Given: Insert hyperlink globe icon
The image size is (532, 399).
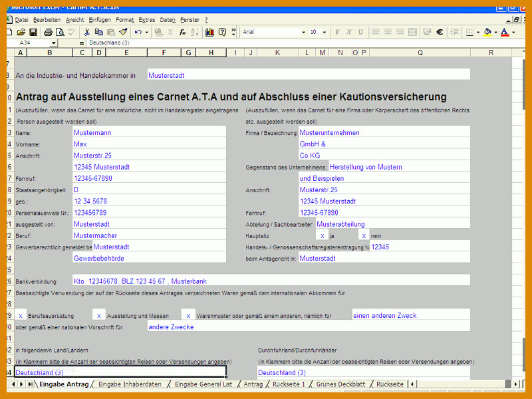Looking at the screenshot, I should coord(158,32).
